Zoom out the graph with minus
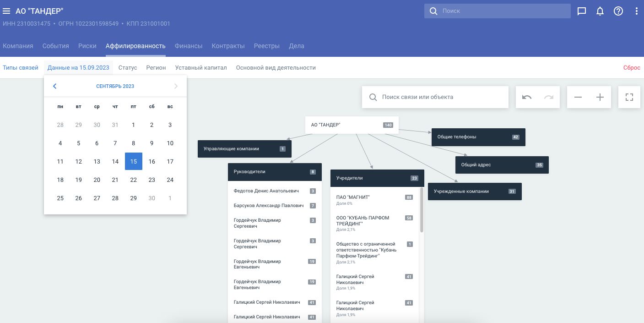The height and width of the screenshot is (323, 644). coord(578,97)
